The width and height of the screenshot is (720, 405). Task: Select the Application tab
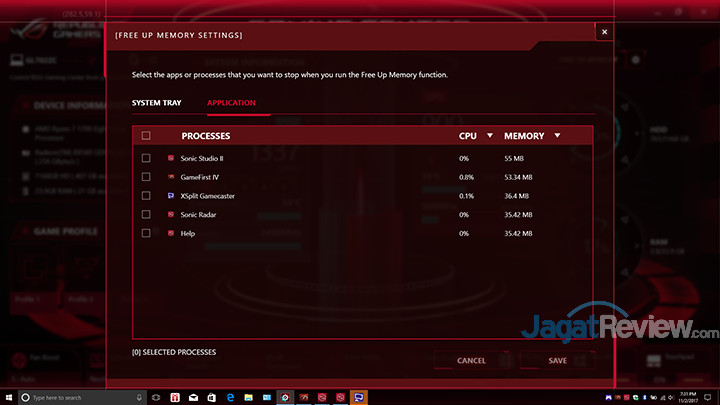coord(231,103)
